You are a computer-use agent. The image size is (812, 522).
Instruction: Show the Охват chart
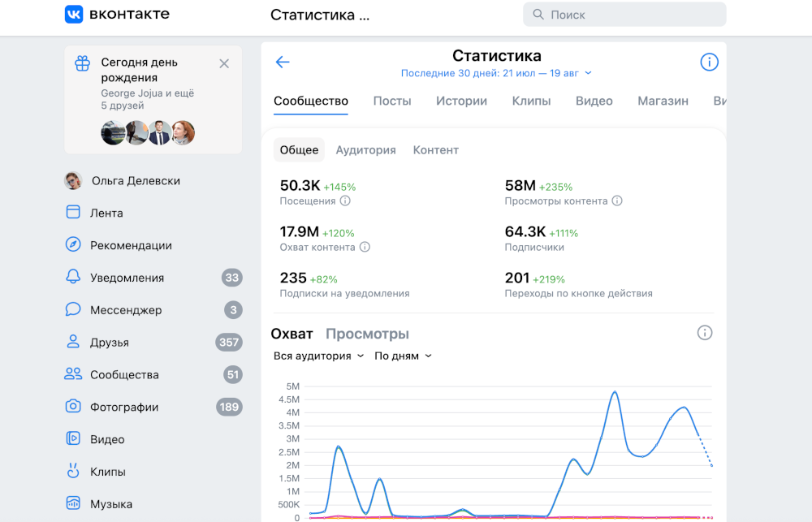pyautogui.click(x=292, y=334)
